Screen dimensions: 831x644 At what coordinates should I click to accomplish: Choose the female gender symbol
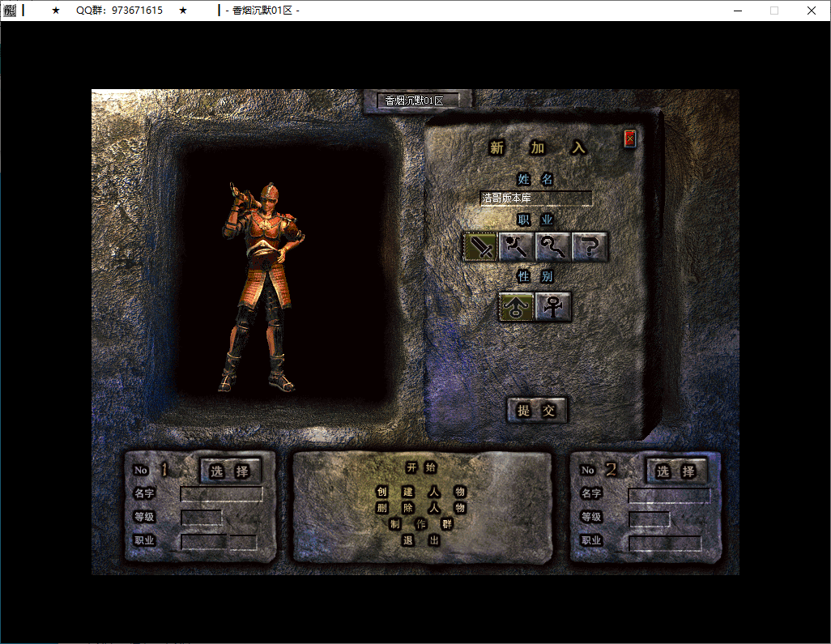[552, 307]
